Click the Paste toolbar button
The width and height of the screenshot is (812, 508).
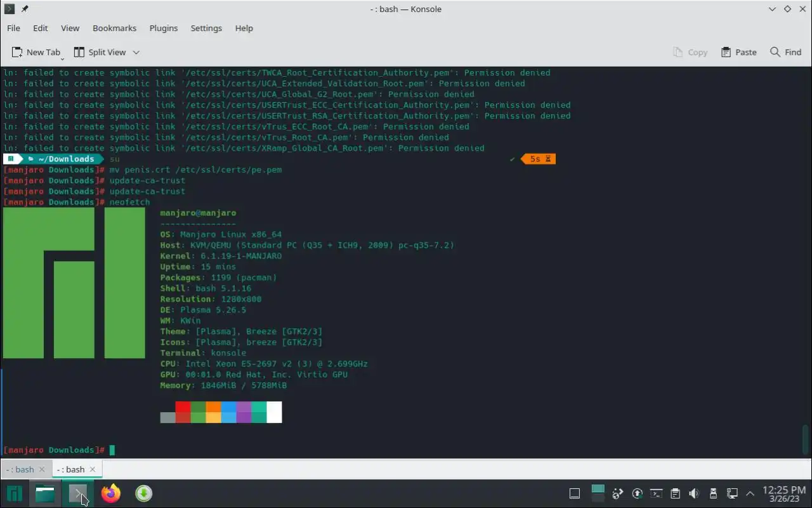click(739, 52)
